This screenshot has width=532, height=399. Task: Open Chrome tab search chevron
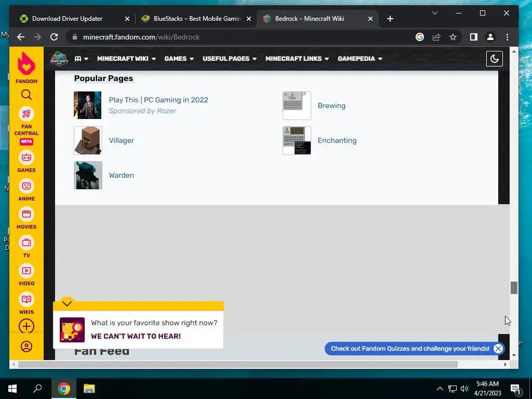coord(435,13)
